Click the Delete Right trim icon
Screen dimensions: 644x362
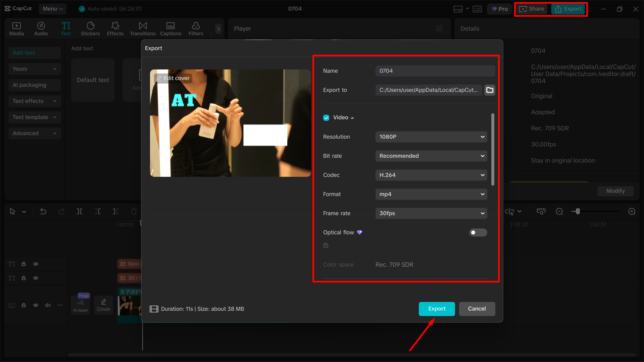click(x=116, y=211)
